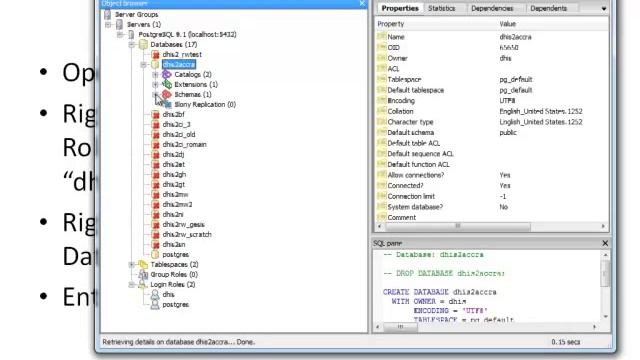Switch to the Statistics tab
Screen dimensions: 640x360
pos(442,8)
